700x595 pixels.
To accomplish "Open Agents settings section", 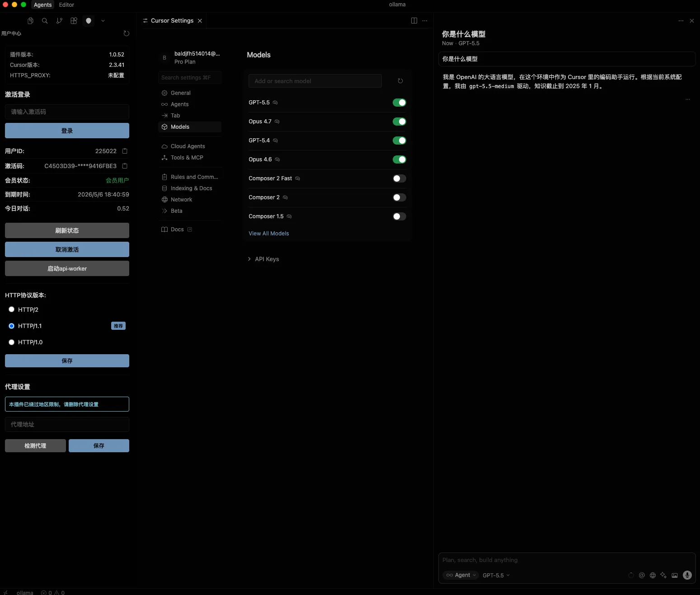I will 190,104.
